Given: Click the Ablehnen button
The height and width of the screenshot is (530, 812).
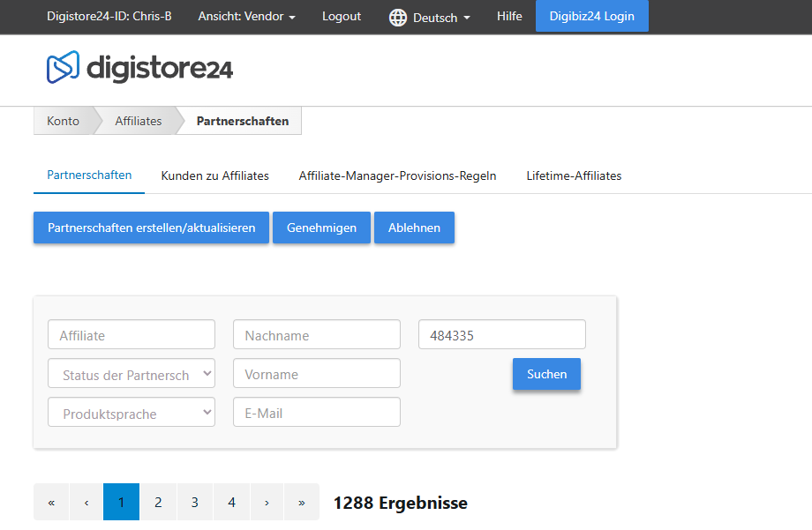Looking at the screenshot, I should [414, 228].
